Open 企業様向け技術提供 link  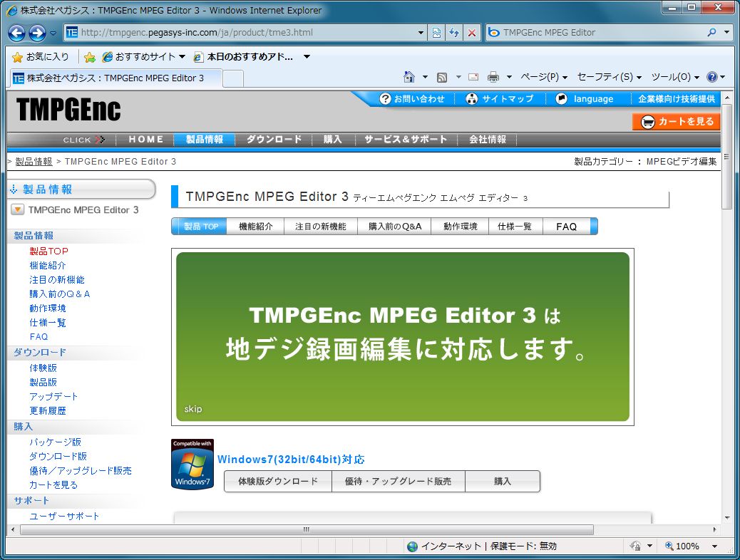click(x=677, y=99)
